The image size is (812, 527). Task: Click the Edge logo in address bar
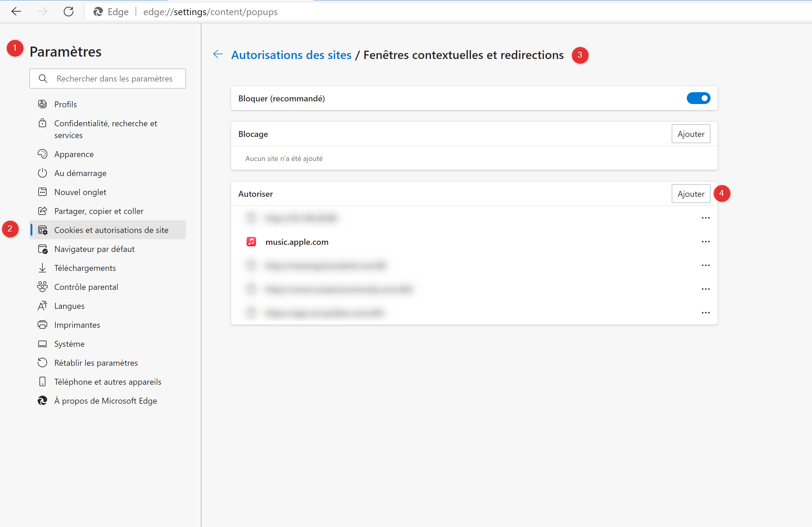coord(98,12)
